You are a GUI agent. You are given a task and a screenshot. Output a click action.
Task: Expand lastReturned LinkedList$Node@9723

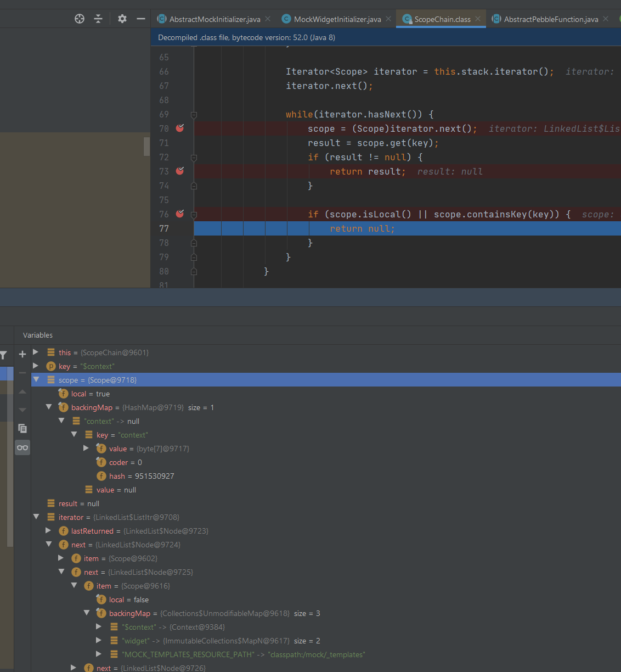(48, 530)
